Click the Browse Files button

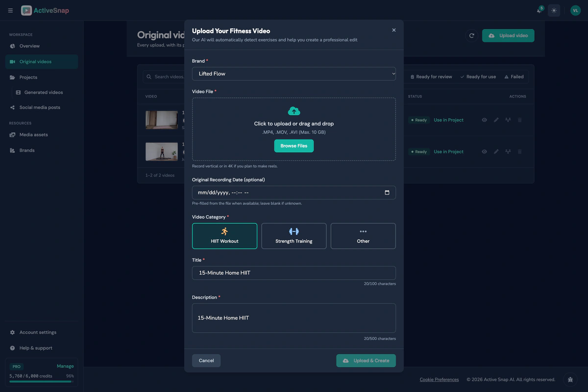click(294, 146)
